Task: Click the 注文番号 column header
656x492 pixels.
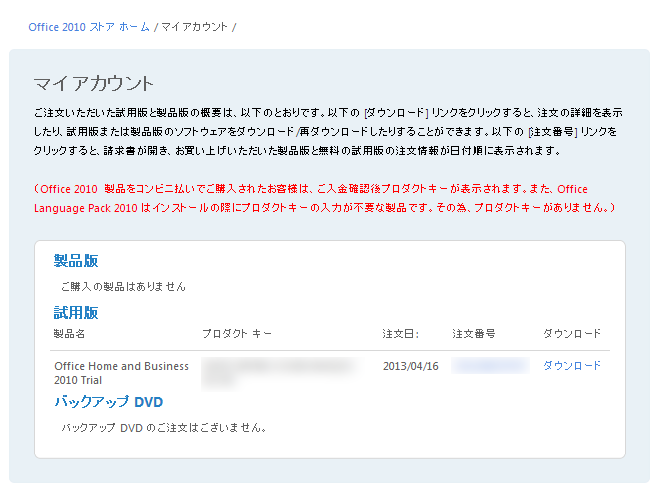Action: pyautogui.click(x=474, y=334)
